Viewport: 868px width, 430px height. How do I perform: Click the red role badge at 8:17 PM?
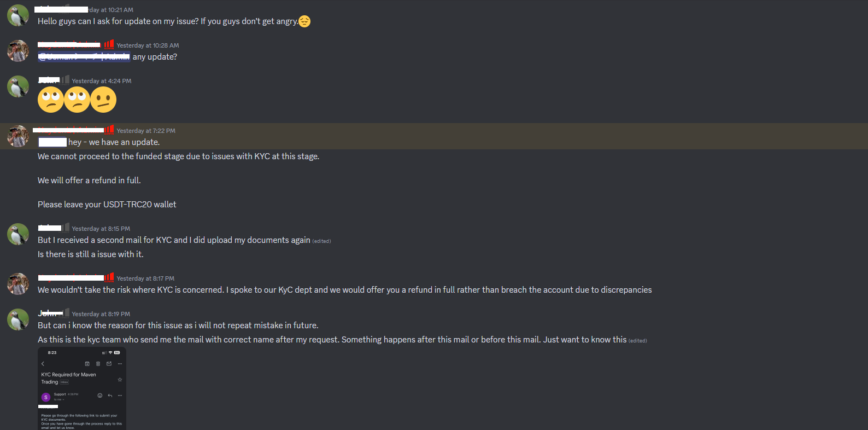(x=109, y=277)
